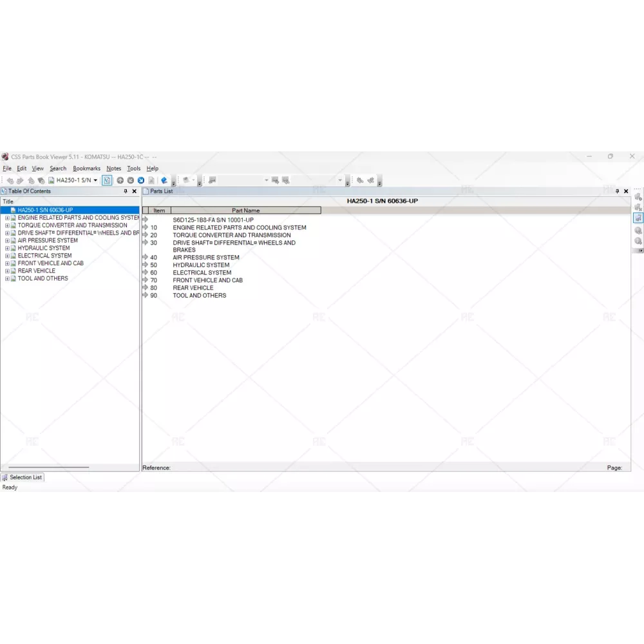
Task: Expand the ELECTRICAL SYSTEM tree node
Action: tap(7, 256)
